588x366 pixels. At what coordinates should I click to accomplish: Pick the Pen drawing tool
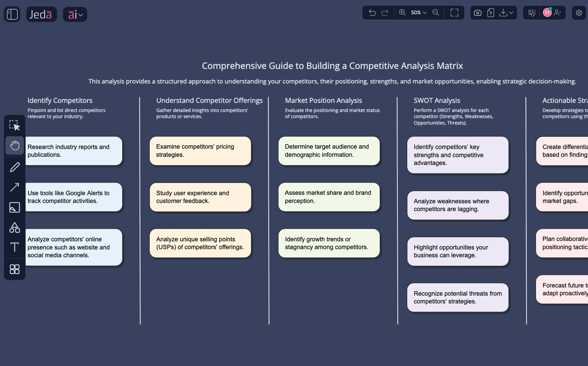15,167
